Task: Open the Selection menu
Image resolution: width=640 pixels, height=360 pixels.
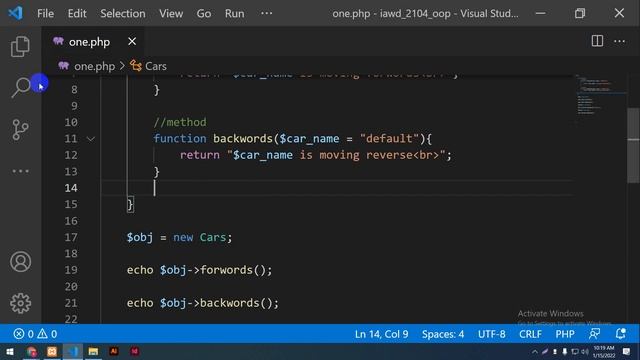Action: tap(123, 13)
